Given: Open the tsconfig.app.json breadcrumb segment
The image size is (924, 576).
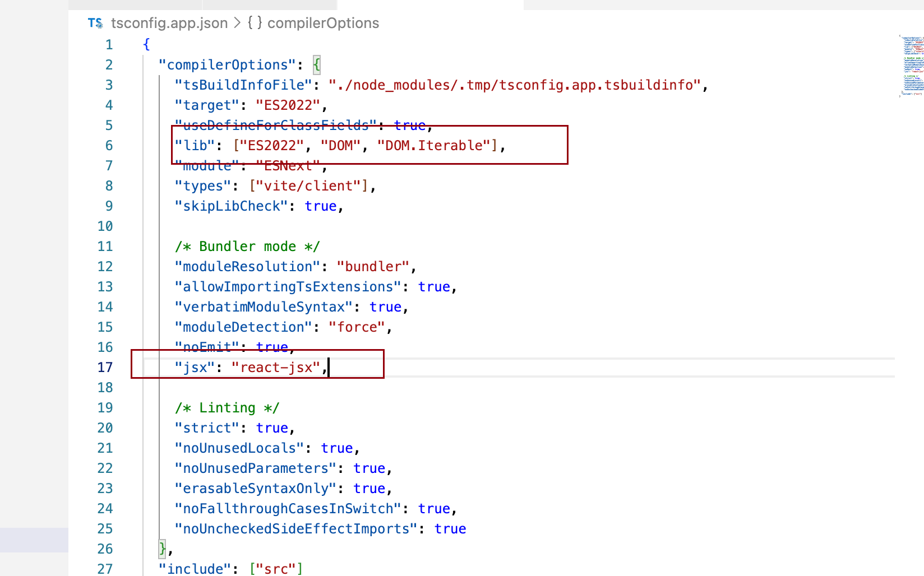Looking at the screenshot, I should pyautogui.click(x=169, y=23).
